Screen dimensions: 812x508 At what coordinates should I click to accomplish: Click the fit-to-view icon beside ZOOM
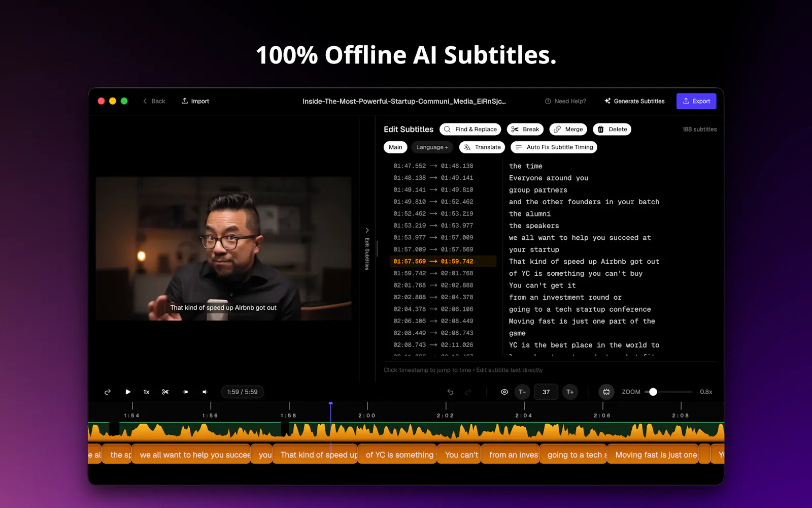click(x=606, y=392)
